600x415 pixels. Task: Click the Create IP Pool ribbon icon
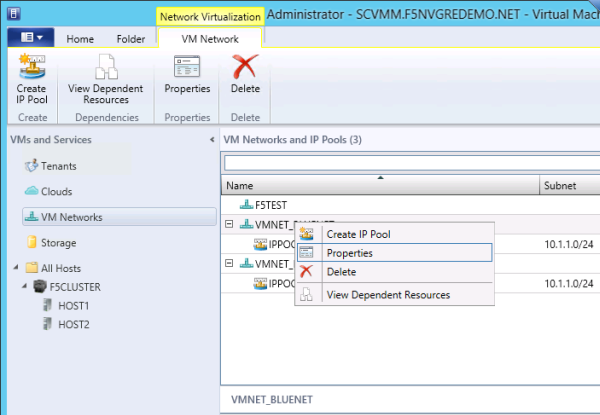pyautogui.click(x=30, y=80)
